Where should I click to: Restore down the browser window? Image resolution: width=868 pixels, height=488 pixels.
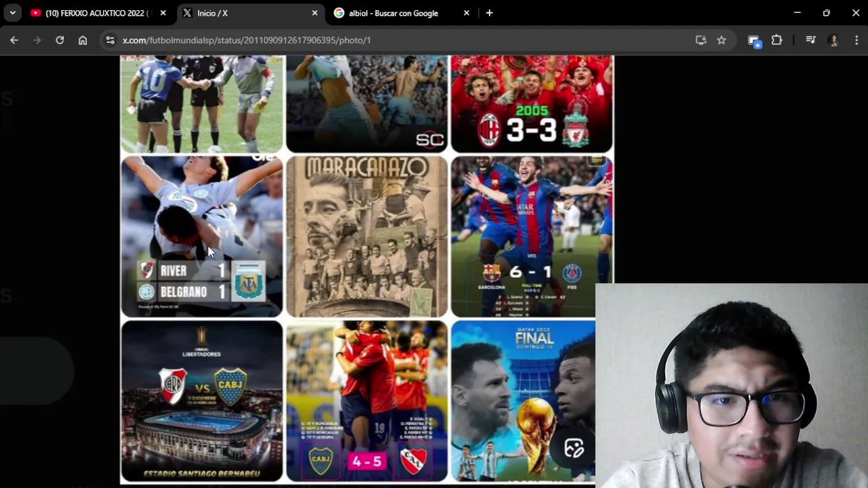coord(827,13)
